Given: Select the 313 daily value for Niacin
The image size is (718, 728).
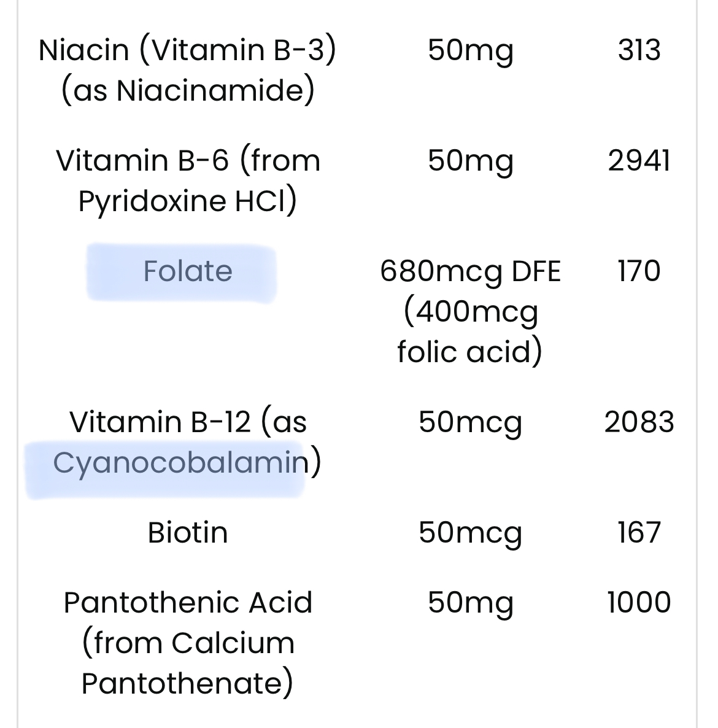Looking at the screenshot, I should point(639,50).
